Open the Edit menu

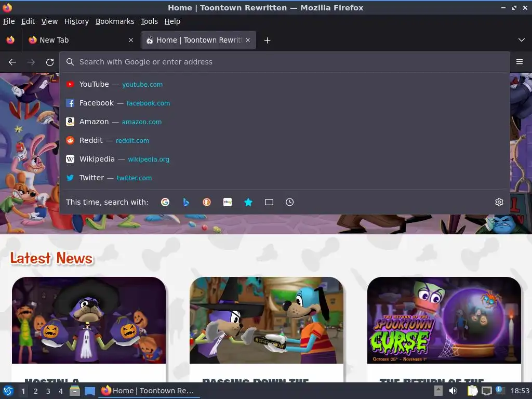click(28, 21)
